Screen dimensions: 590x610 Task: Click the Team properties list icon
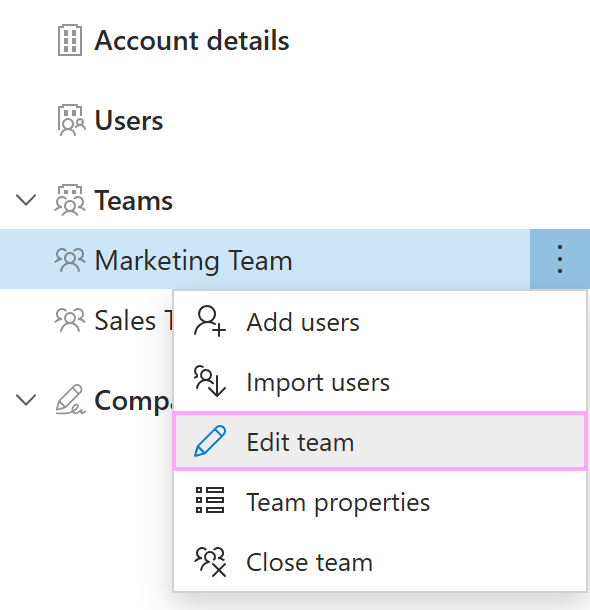click(210, 500)
